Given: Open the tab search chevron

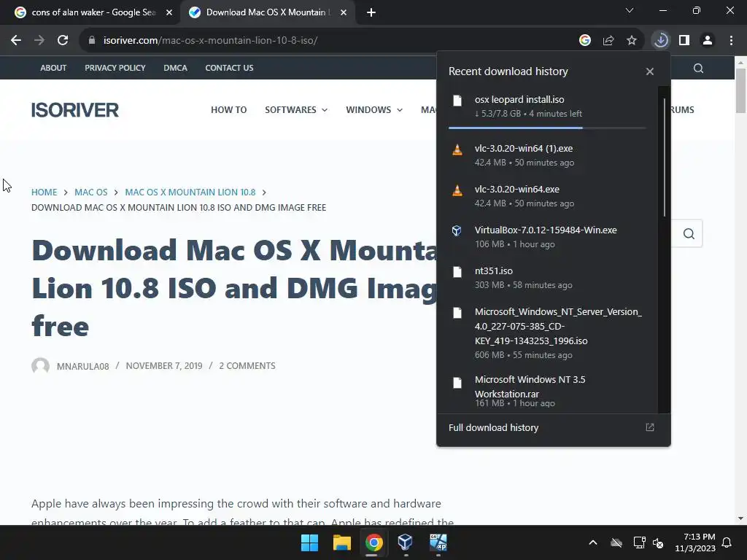Looking at the screenshot, I should (x=630, y=10).
